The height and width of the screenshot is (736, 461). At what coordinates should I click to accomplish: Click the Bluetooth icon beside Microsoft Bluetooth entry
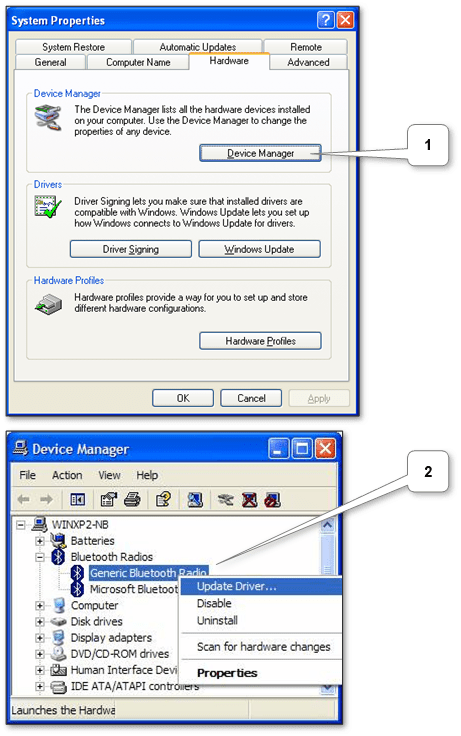tap(77, 589)
